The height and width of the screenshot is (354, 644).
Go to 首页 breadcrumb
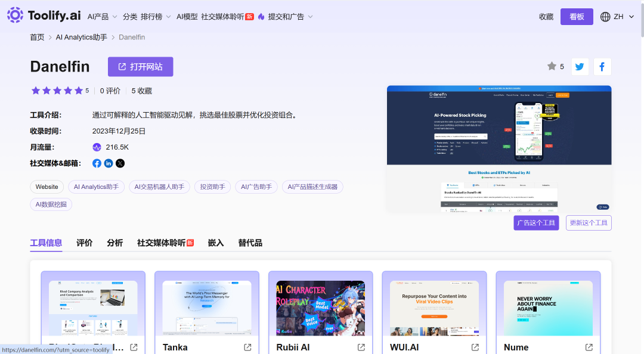37,38
